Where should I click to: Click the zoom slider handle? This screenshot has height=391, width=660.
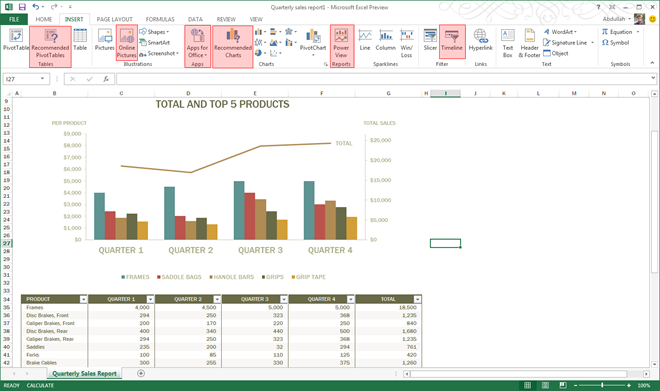pyautogui.click(x=602, y=385)
